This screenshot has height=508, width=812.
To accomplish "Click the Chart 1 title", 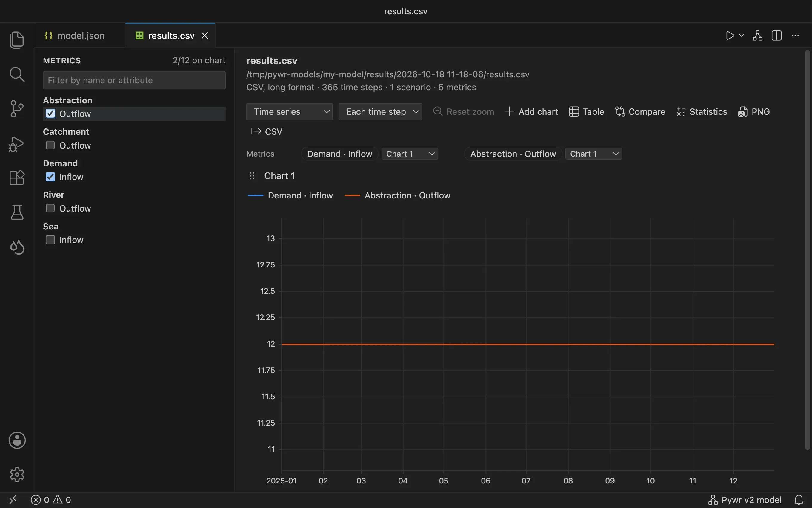I will (x=279, y=176).
